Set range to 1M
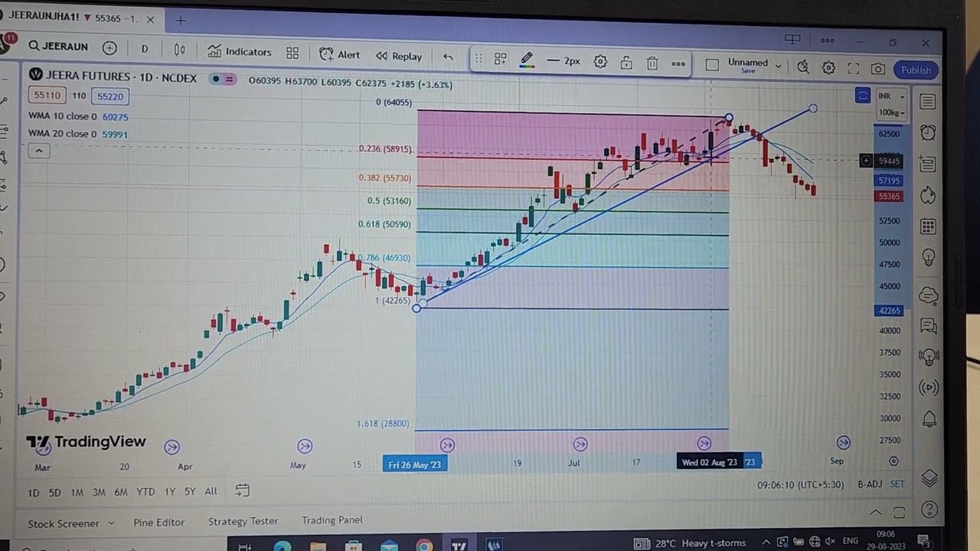 pos(77,492)
